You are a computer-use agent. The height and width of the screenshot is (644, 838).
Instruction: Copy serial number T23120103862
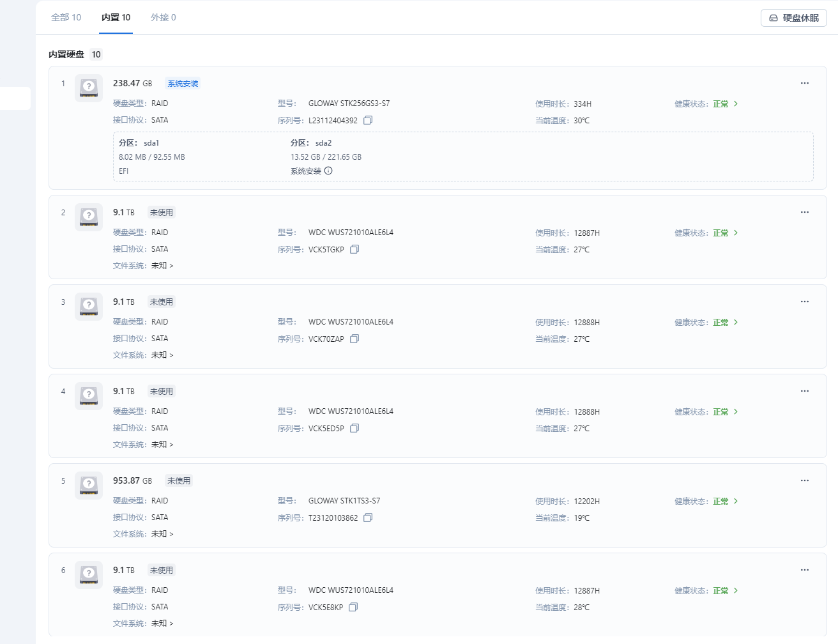[x=368, y=517]
